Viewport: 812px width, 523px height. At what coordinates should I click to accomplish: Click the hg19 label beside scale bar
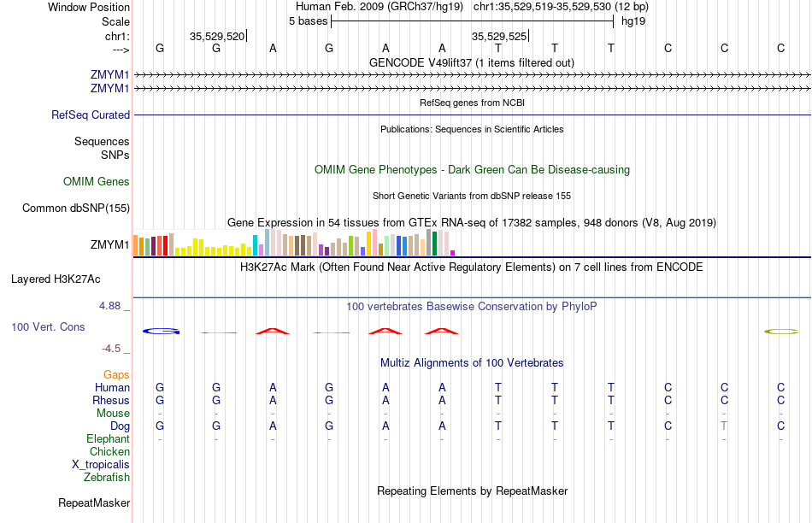633,21
